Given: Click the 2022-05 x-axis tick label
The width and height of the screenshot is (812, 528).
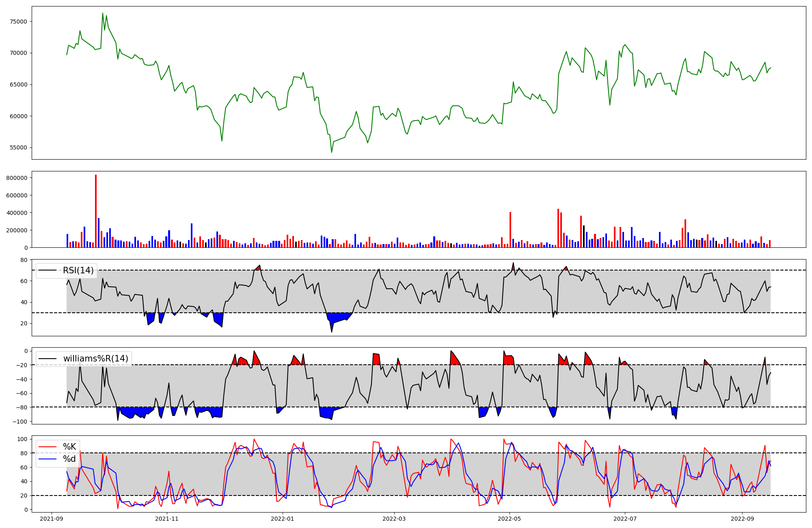Looking at the screenshot, I should [509, 519].
